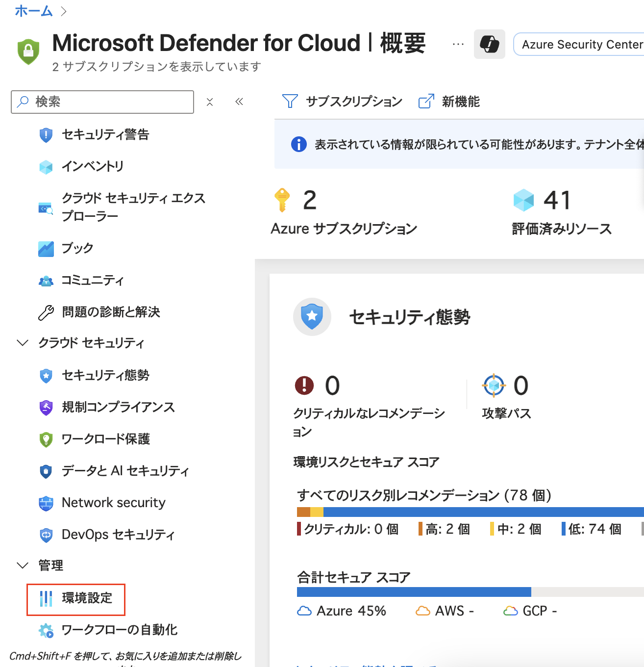Click the クリティカル: 0 個 legend entry
The image size is (644, 667).
(347, 529)
